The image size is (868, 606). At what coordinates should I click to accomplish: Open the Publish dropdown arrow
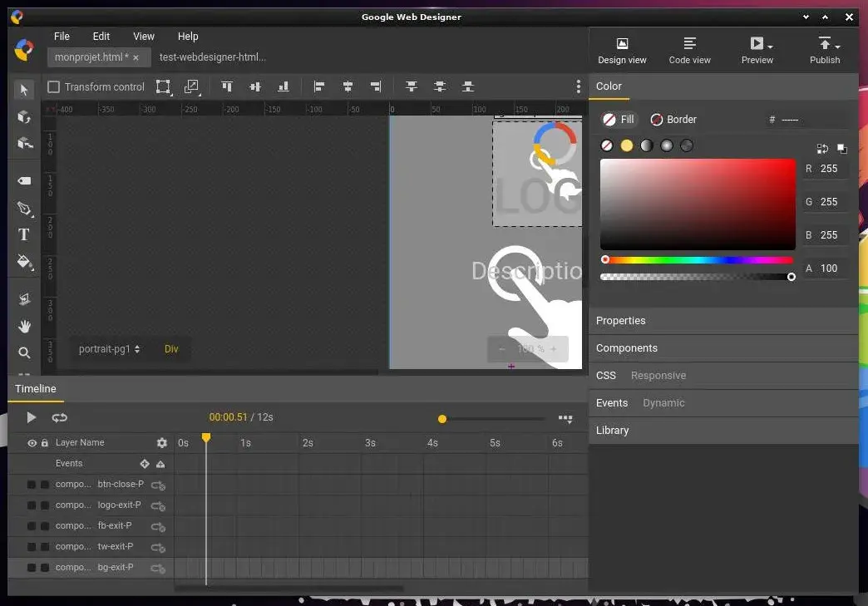(x=837, y=47)
